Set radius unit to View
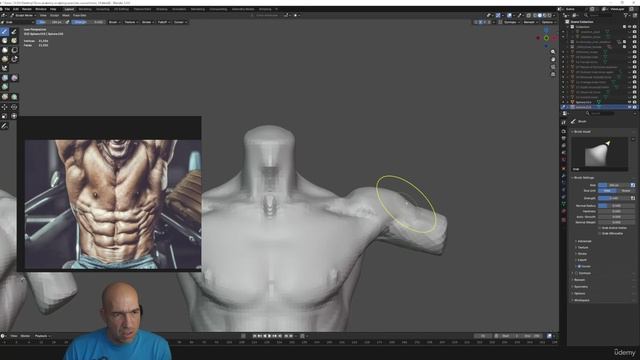The height and width of the screenshot is (360, 640). pyautogui.click(x=607, y=191)
